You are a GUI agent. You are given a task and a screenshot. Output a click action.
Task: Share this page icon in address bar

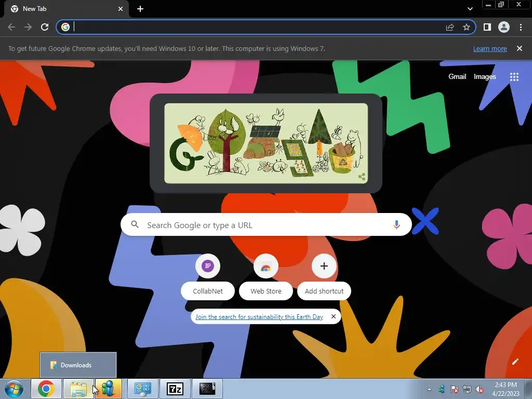pyautogui.click(x=450, y=27)
